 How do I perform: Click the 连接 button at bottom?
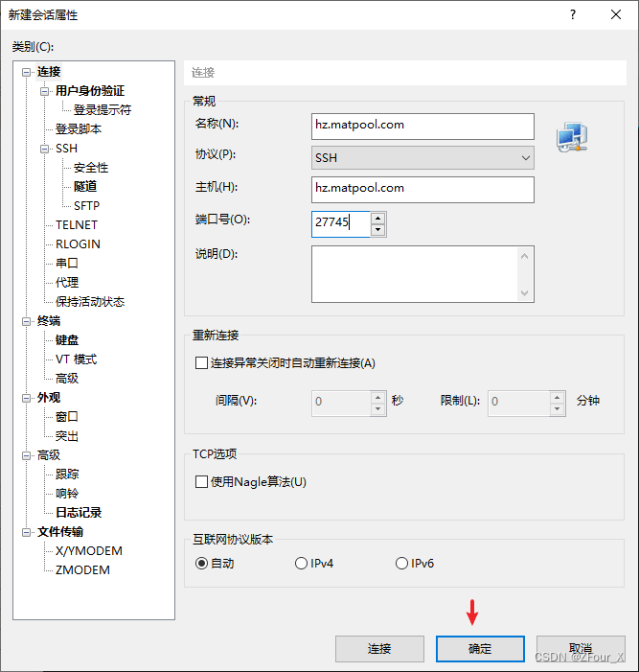(x=379, y=649)
